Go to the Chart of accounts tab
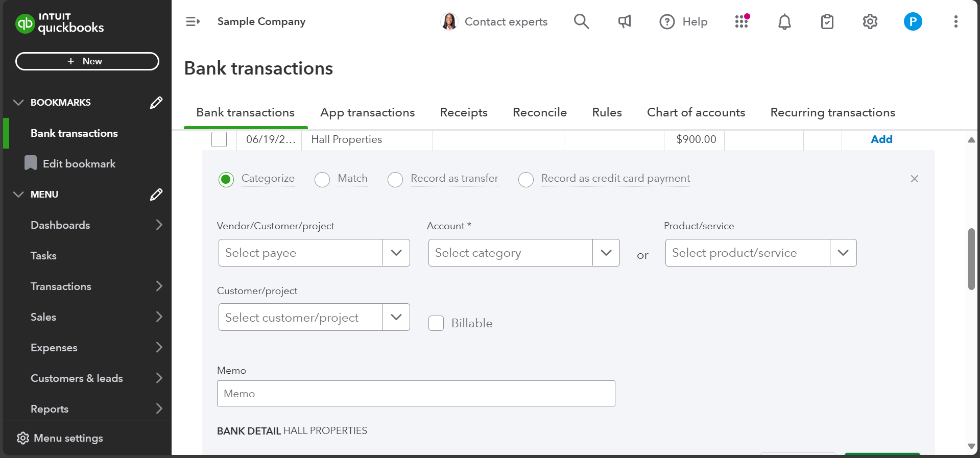This screenshot has height=458, width=980. 696,112
